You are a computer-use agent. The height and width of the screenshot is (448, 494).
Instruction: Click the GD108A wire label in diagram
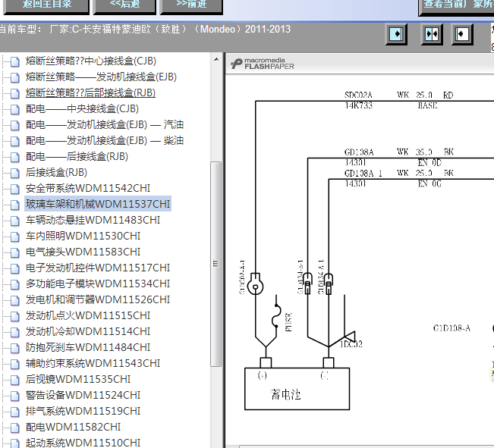click(359, 152)
